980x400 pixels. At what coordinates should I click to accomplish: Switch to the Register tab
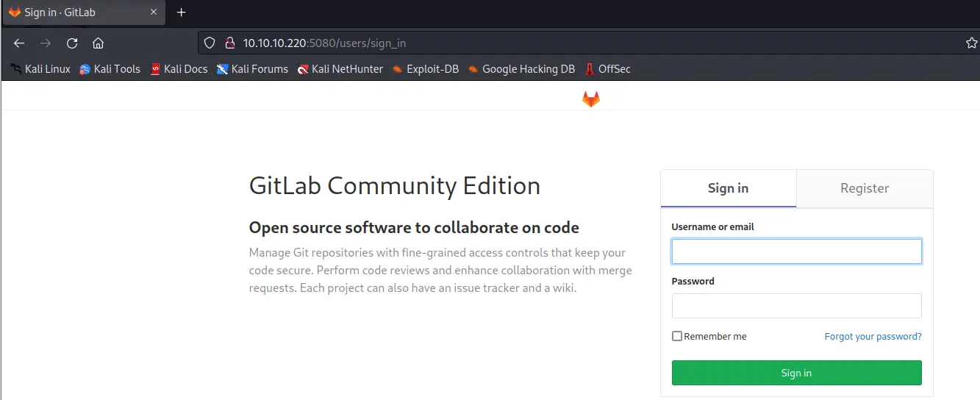tap(865, 188)
